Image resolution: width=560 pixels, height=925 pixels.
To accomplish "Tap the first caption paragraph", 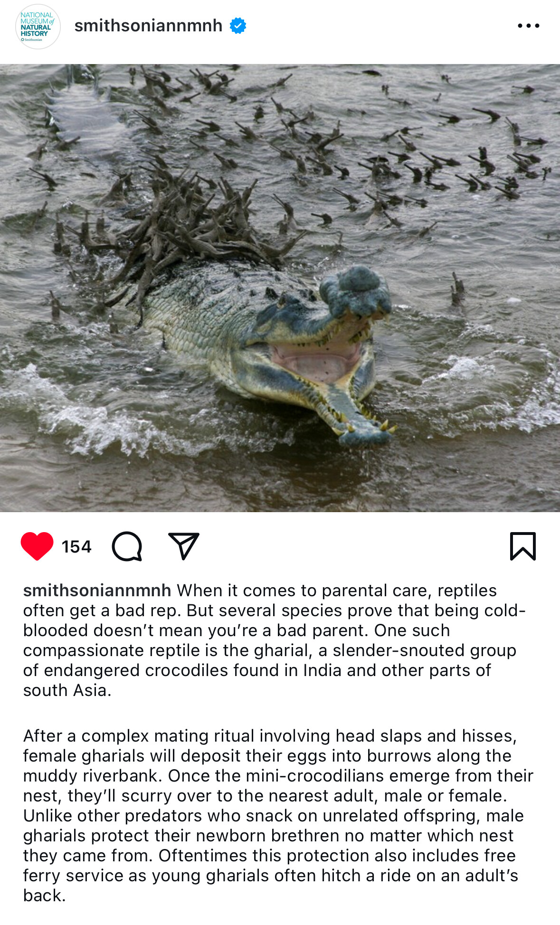I will tap(275, 640).
